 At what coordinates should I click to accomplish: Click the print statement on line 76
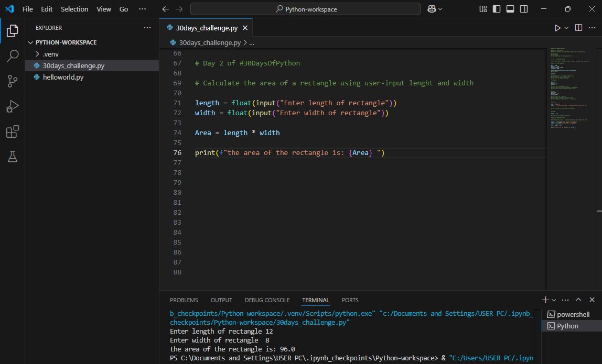(289, 152)
